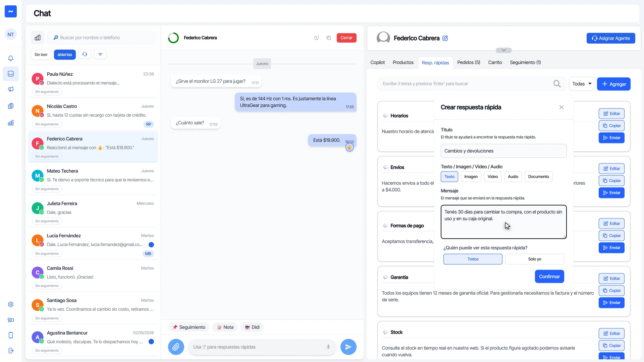Choose Solo yo visibility option

coord(535,259)
